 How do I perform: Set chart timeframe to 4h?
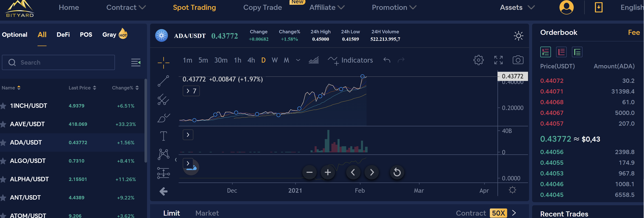[251, 60]
